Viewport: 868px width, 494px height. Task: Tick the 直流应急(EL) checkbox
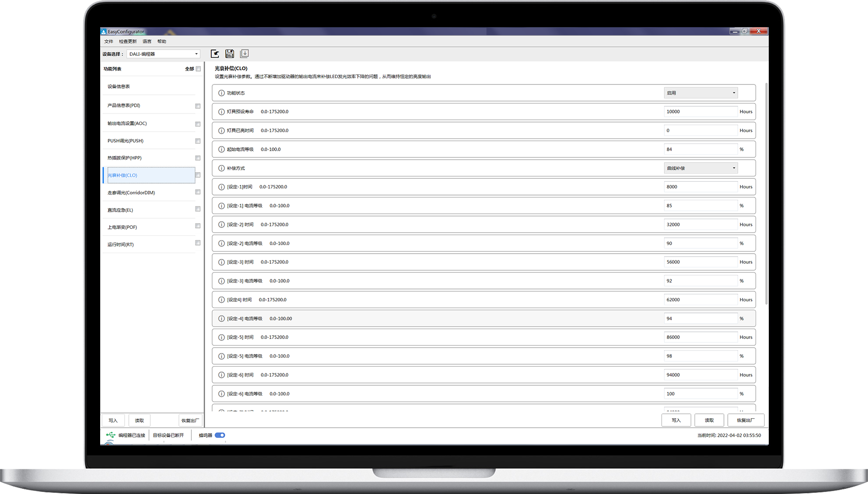198,209
